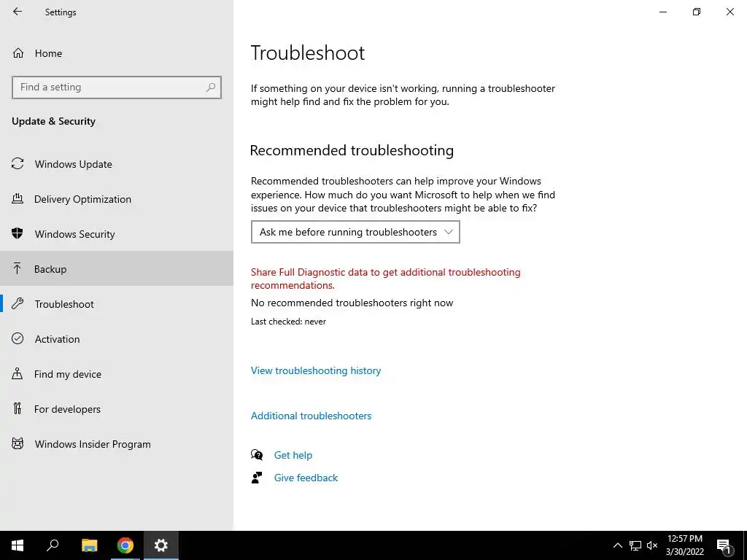Click the muted volume tray icon

pyautogui.click(x=652, y=545)
